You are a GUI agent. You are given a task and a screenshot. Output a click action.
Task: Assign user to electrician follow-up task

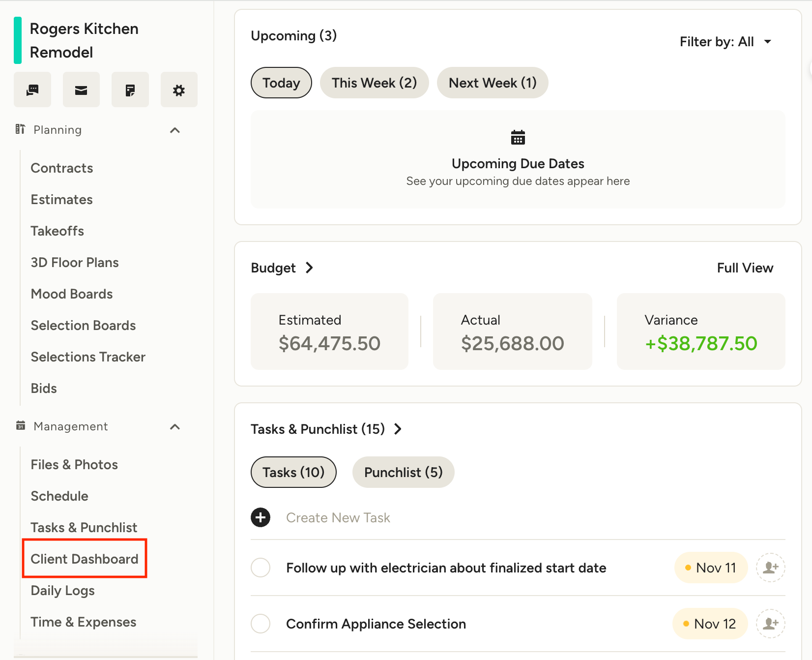(770, 568)
